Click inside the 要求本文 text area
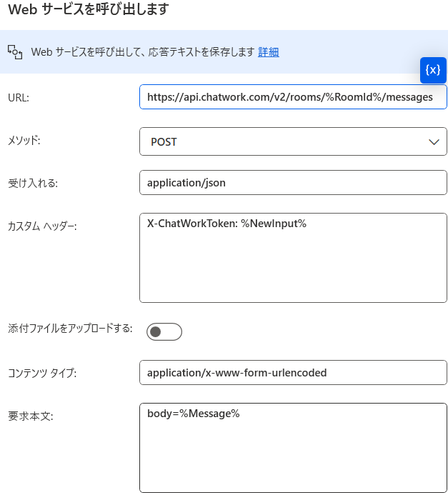The width and height of the screenshot is (448, 495). pyautogui.click(x=293, y=447)
